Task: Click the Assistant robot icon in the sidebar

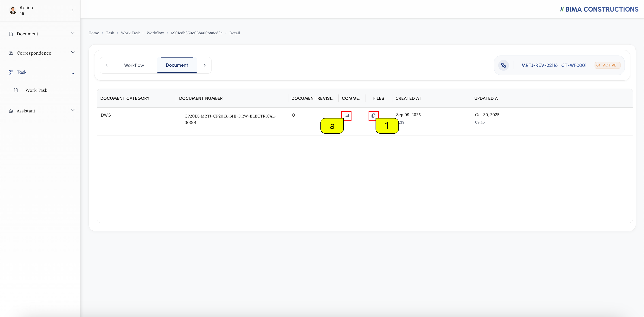Action: pos(11,111)
